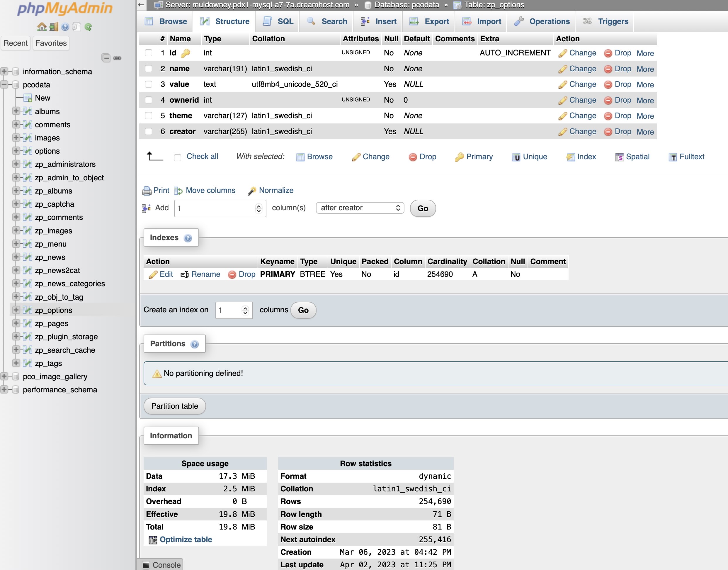Enable the Check all checkbox
The image size is (728, 570).
point(178,157)
